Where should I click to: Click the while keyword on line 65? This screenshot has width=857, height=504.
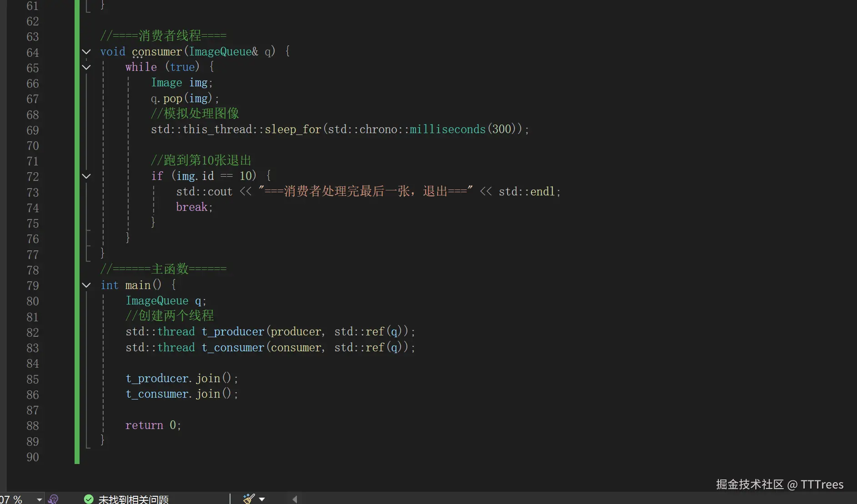click(141, 67)
